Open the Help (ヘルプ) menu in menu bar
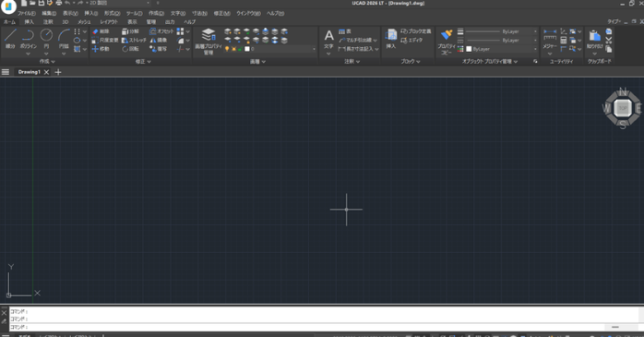The height and width of the screenshot is (337, 644). (275, 13)
